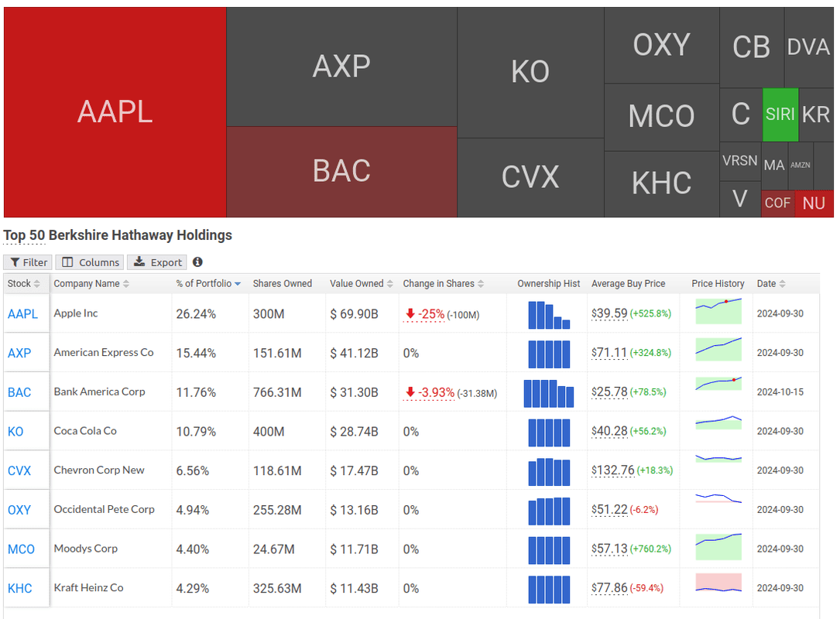Select the OXY treemap tile
This screenshot has height=619, width=840.
662,45
